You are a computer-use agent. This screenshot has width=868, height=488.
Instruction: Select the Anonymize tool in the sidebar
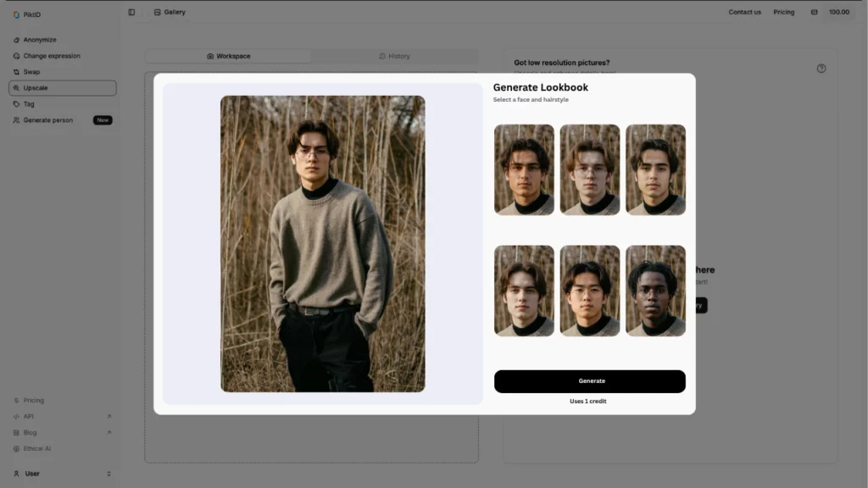click(x=40, y=39)
